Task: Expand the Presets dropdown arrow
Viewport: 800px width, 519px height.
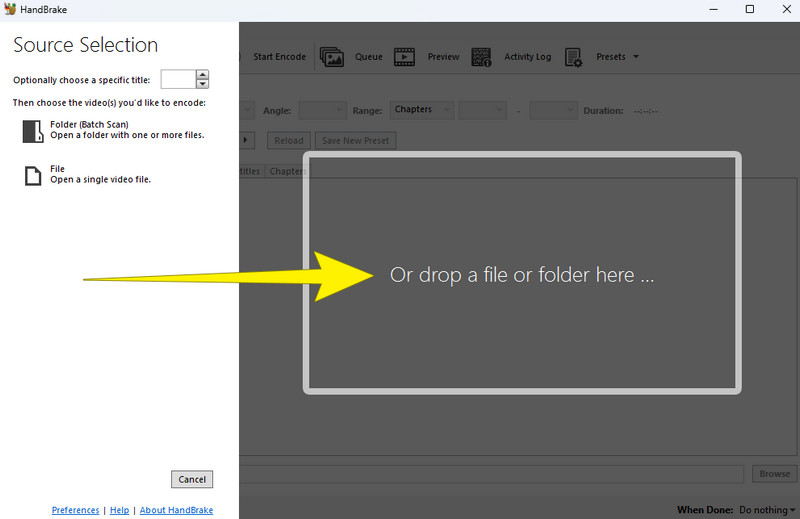Action: tap(635, 57)
